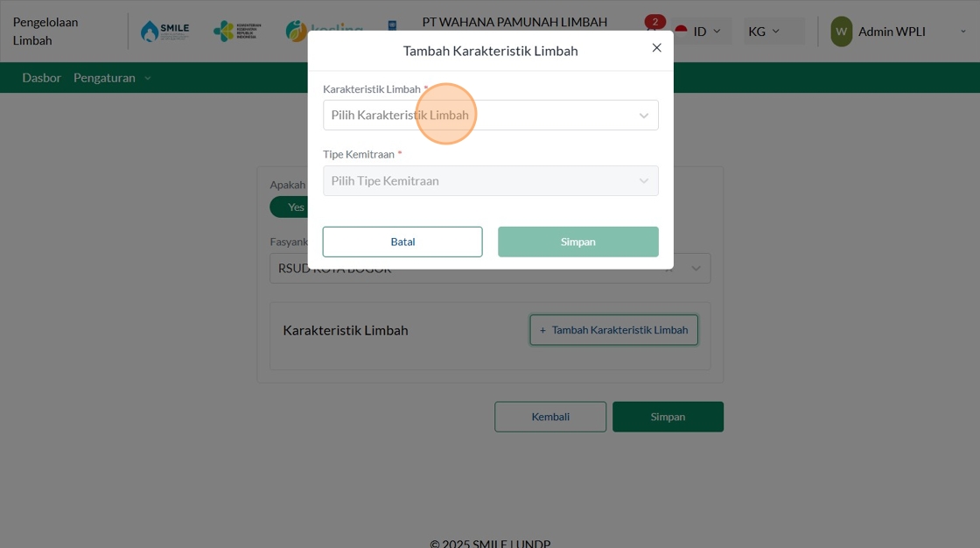
Task: Click the plus Tambah Karakteristik Limbah button
Action: [613, 330]
